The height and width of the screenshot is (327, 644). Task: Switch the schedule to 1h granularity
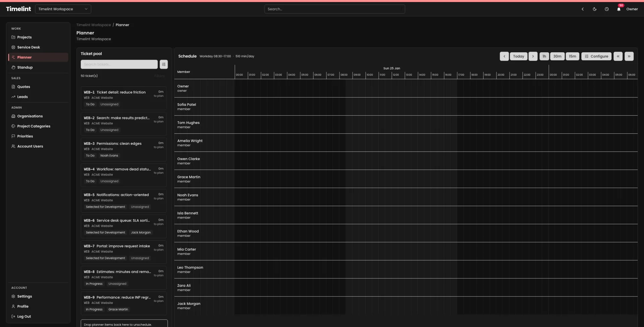point(544,56)
